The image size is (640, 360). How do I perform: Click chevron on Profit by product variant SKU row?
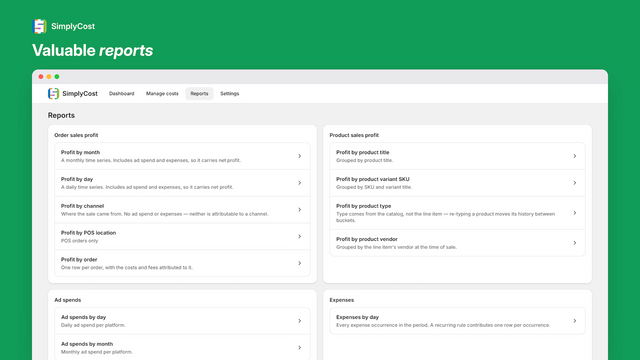coord(575,183)
